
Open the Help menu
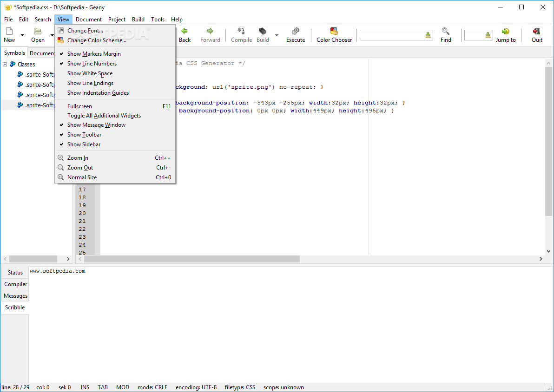pyautogui.click(x=177, y=20)
